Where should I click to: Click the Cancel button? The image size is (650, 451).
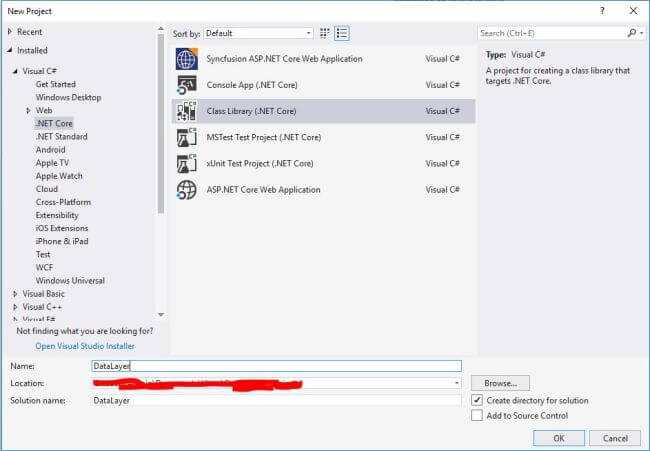pos(615,438)
